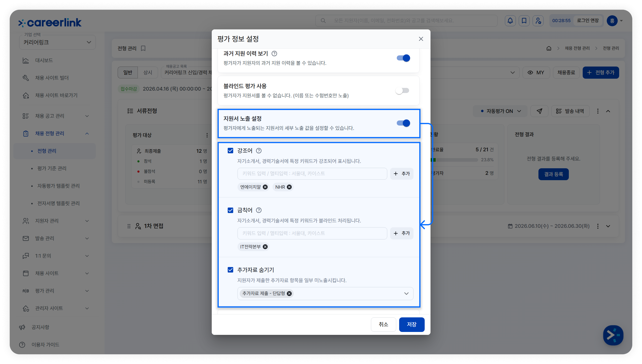Open 공지사항 from the sidebar
This screenshot has width=642, height=364.
pyautogui.click(x=40, y=327)
